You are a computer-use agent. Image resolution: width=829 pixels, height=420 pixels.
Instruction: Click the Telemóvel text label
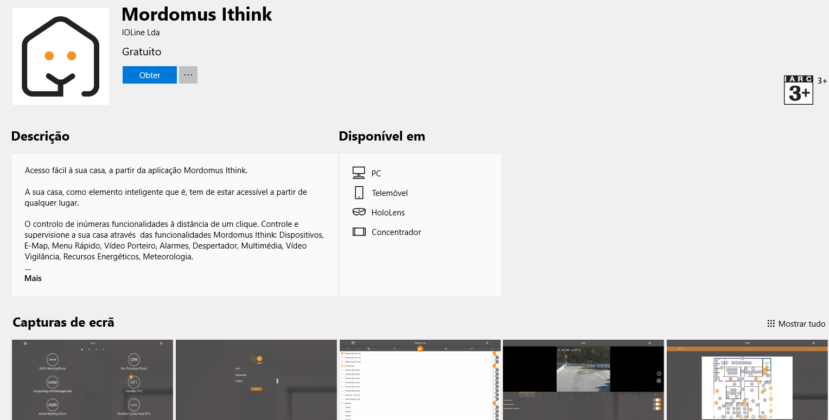[390, 193]
